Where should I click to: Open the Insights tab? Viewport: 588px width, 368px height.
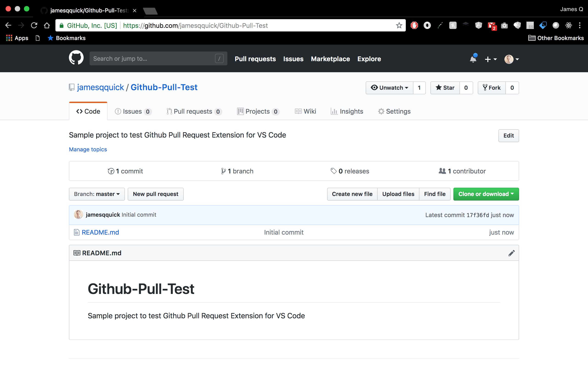pyautogui.click(x=347, y=112)
